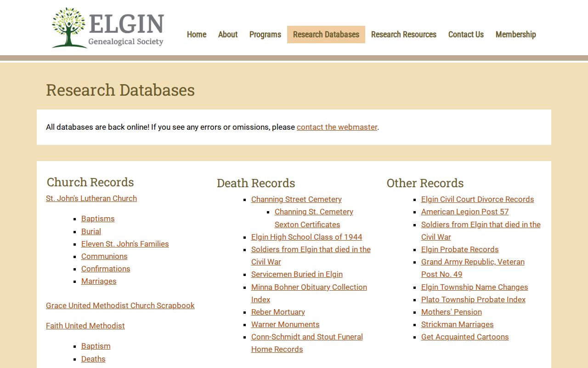
Task: Navigate to Contact Us
Action: [466, 34]
